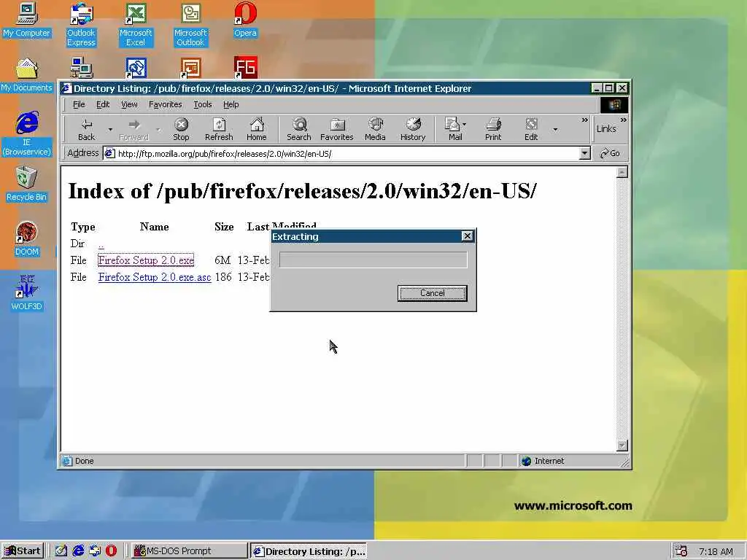Select the Recycle Bin desktop icon

pyautogui.click(x=26, y=184)
